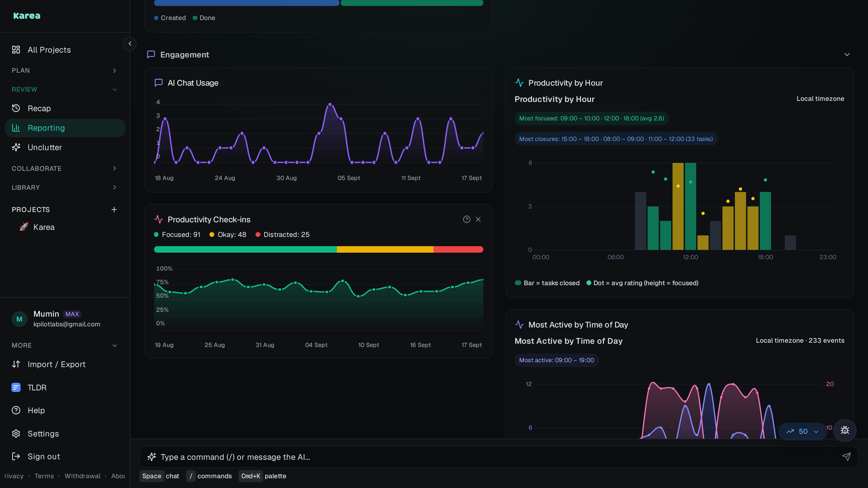The height and width of the screenshot is (488, 868).
Task: Add a new project with the plus icon
Action: click(x=114, y=210)
